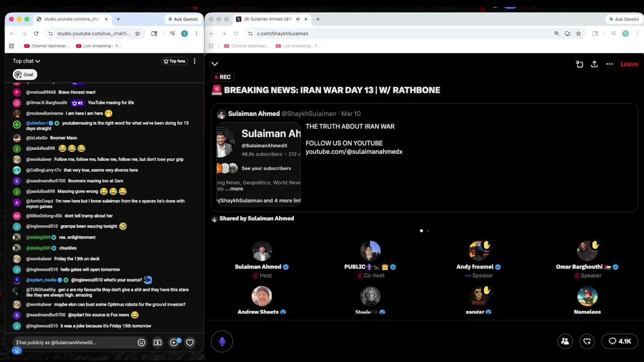Open Andy froemel speaker avatar
The width and height of the screenshot is (644, 362).
click(x=478, y=251)
